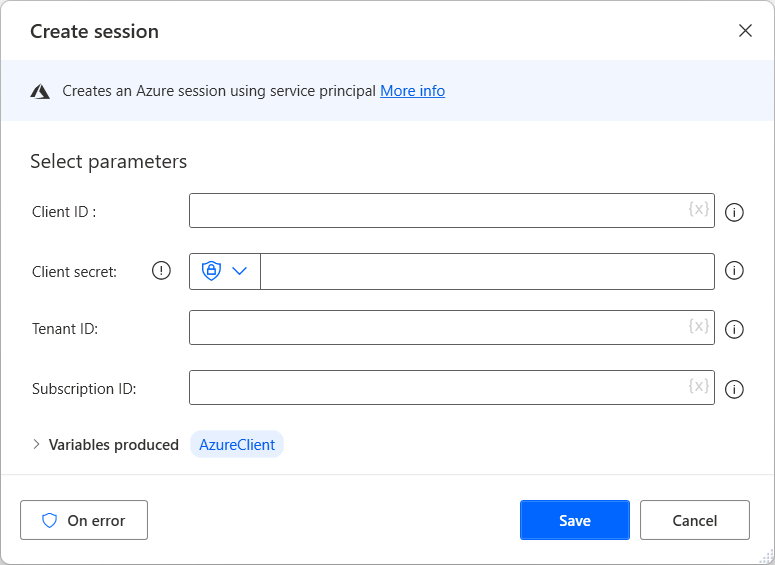Insert variable in Tenant ID field
The width and height of the screenshot is (775, 565).
[x=699, y=326]
